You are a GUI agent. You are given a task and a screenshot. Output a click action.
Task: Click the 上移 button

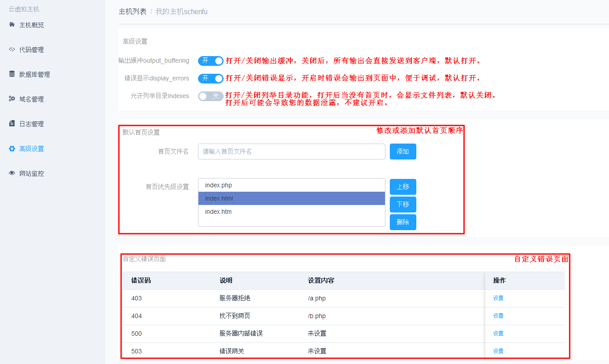click(403, 187)
